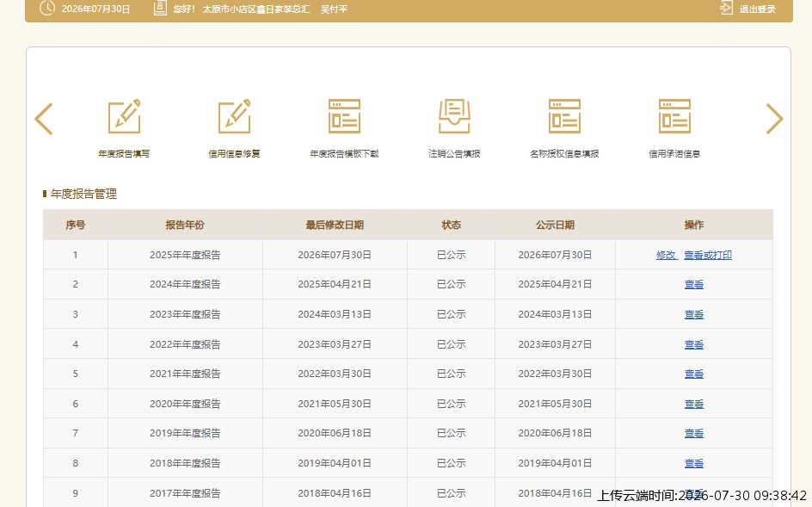The image size is (812, 507).
Task: Click the 2021年年度报告 cell
Action: click(x=185, y=374)
